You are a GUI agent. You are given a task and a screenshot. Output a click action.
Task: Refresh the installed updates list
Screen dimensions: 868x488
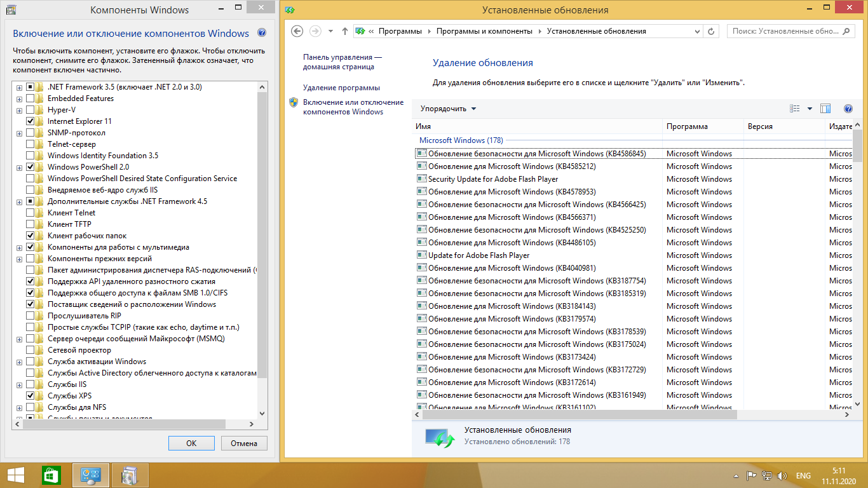point(712,30)
